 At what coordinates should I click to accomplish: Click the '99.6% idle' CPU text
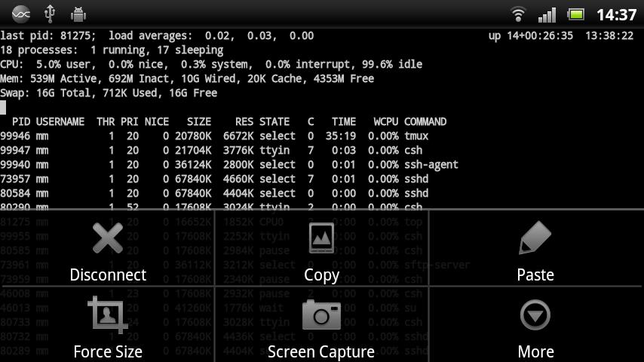pyautogui.click(x=392, y=65)
